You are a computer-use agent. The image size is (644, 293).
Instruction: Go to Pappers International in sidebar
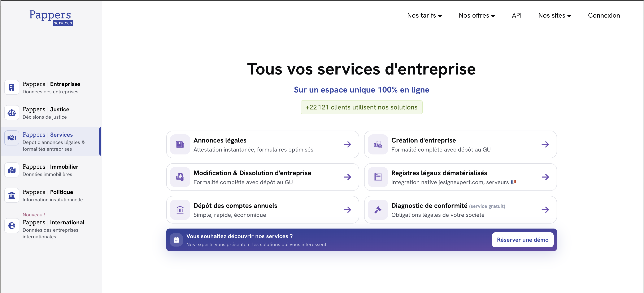[x=51, y=226]
